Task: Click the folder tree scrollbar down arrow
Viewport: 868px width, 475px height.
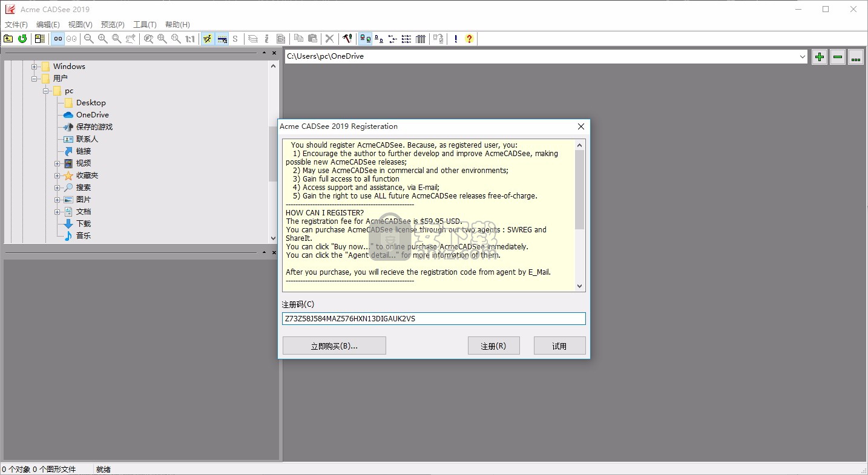Action: (273, 238)
